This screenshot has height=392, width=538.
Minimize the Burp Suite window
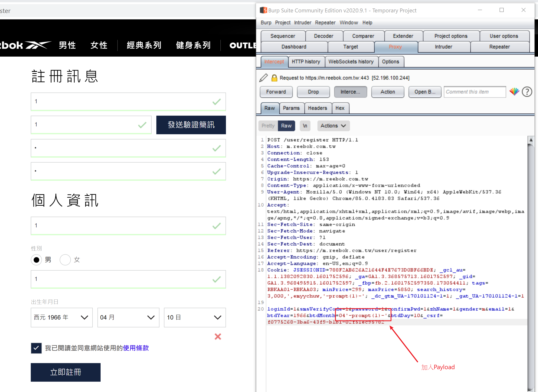(480, 10)
